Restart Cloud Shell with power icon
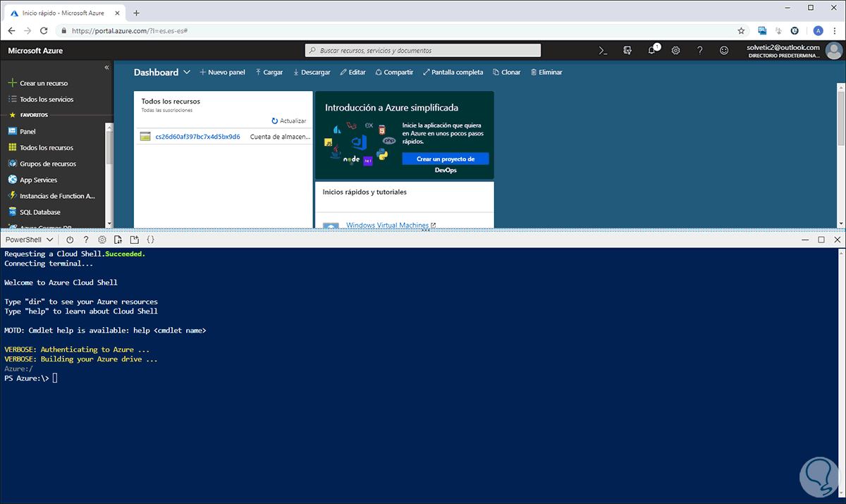The image size is (846, 504). pos(70,240)
